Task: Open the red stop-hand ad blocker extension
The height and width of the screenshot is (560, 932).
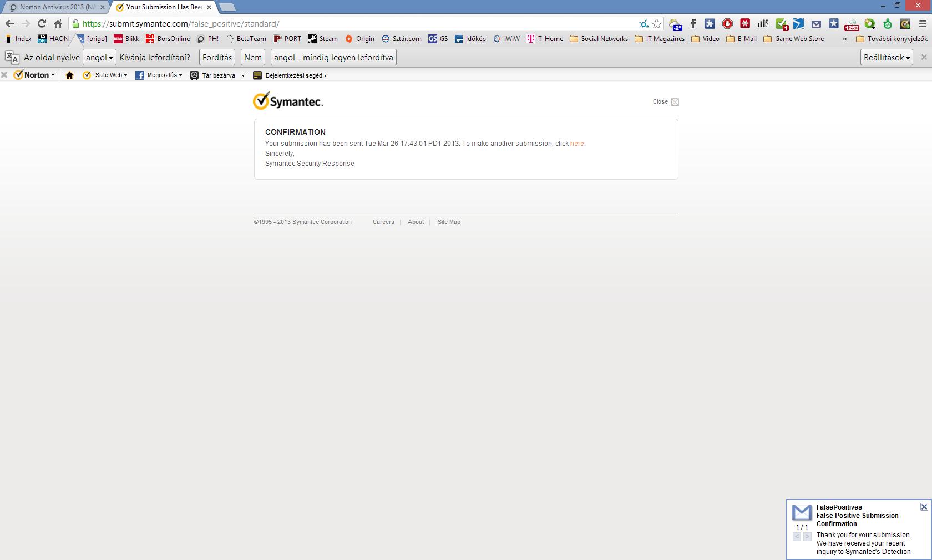Action: point(728,24)
